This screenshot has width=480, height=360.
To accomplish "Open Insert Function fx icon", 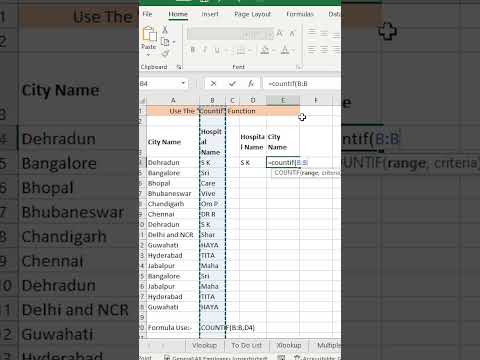I will pyautogui.click(x=251, y=84).
